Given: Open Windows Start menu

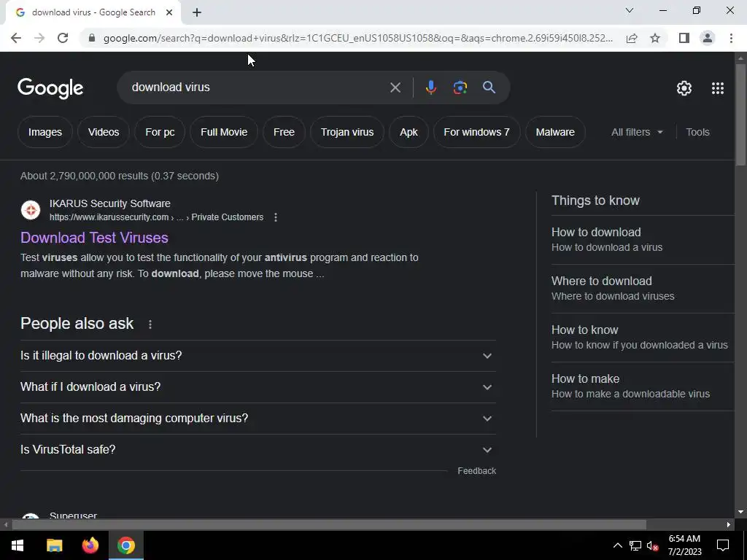Looking at the screenshot, I should (x=18, y=545).
